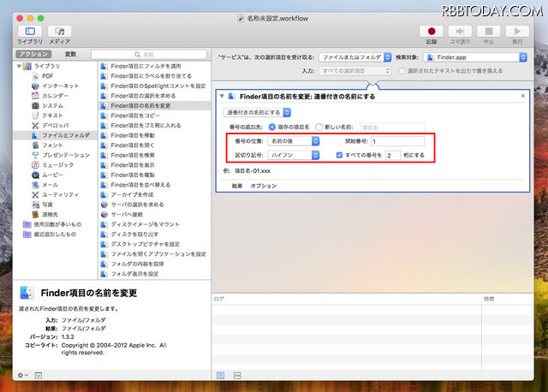548x392 pixels.
Task: Click the digit count field showing 2
Action: click(x=393, y=156)
